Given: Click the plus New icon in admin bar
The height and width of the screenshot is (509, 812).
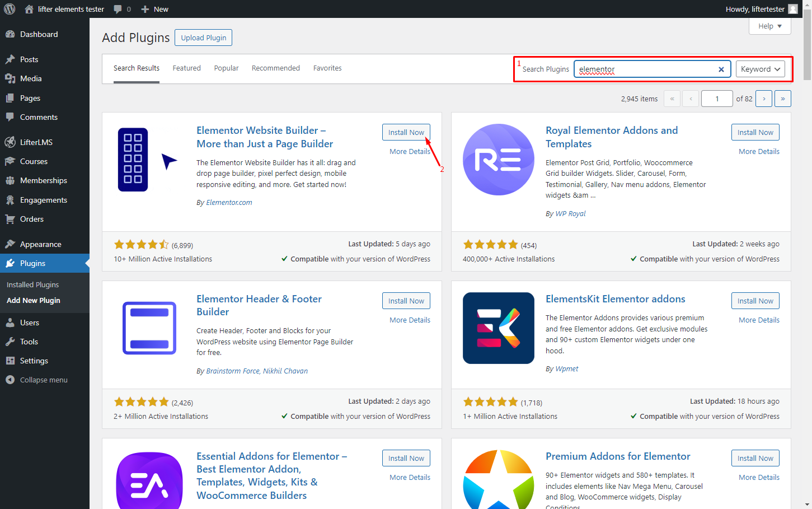Looking at the screenshot, I should (145, 9).
